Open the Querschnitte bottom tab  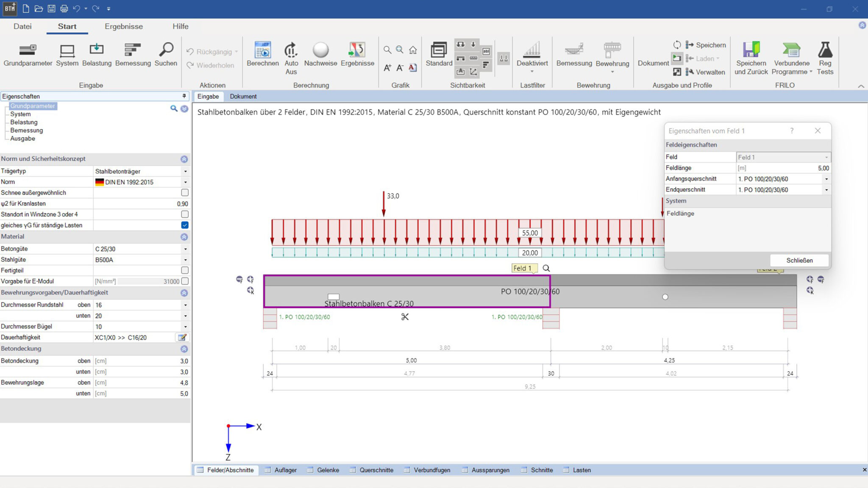[376, 470]
